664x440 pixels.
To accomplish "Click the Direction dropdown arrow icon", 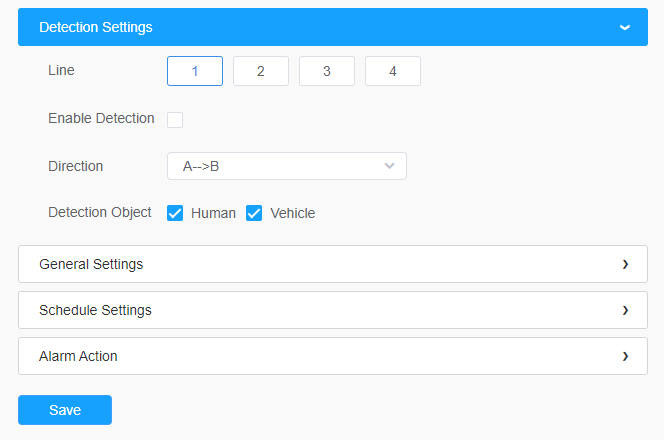I will pyautogui.click(x=390, y=166).
